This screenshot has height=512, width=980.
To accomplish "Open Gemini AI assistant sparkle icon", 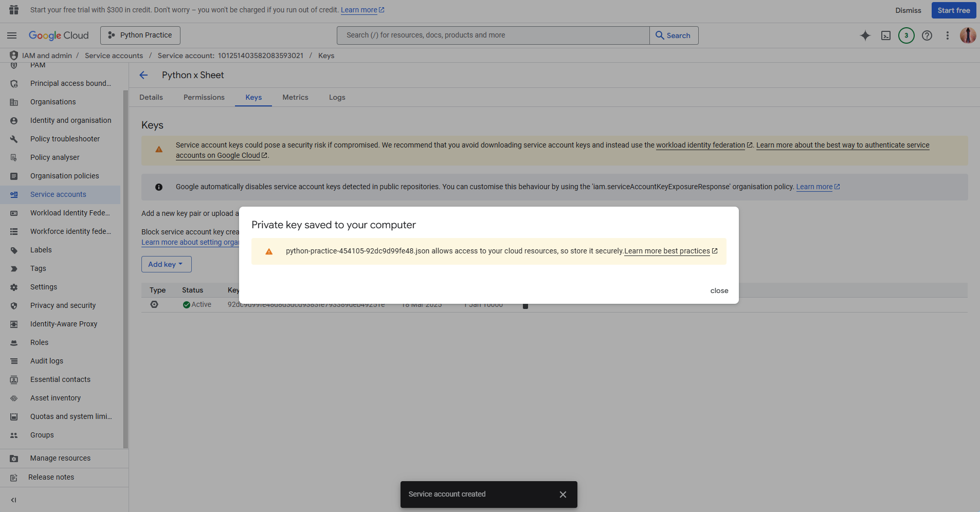I will pos(865,35).
